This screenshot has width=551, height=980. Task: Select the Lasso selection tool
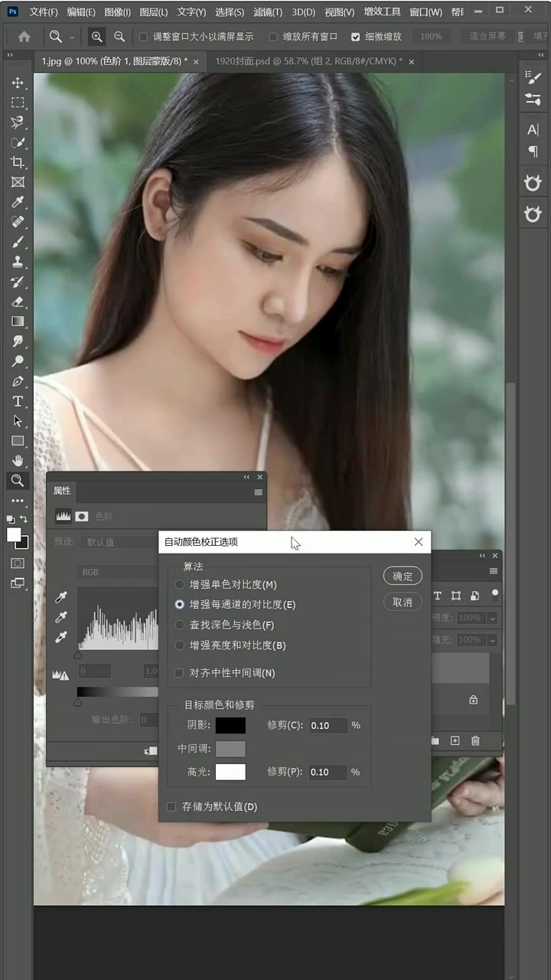click(x=18, y=122)
